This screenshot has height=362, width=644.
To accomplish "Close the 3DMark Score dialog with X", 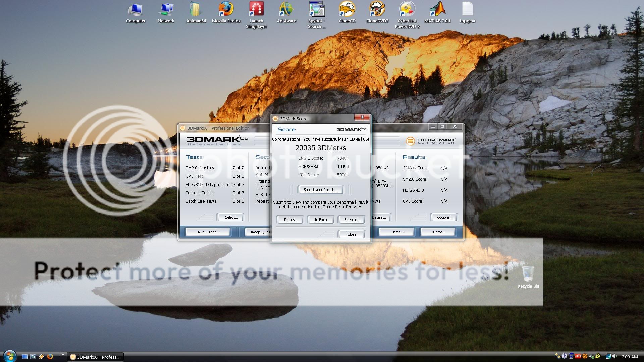I will (362, 117).
